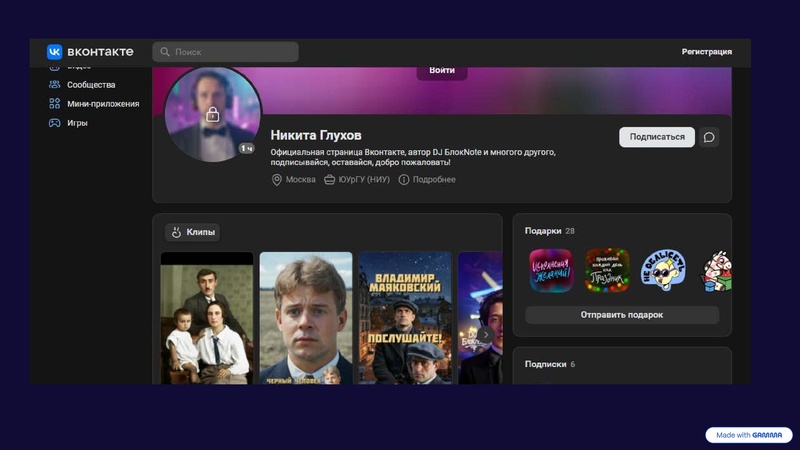Click the Отправить подарок button
Image resolution: width=800 pixels, height=450 pixels.
tap(621, 315)
